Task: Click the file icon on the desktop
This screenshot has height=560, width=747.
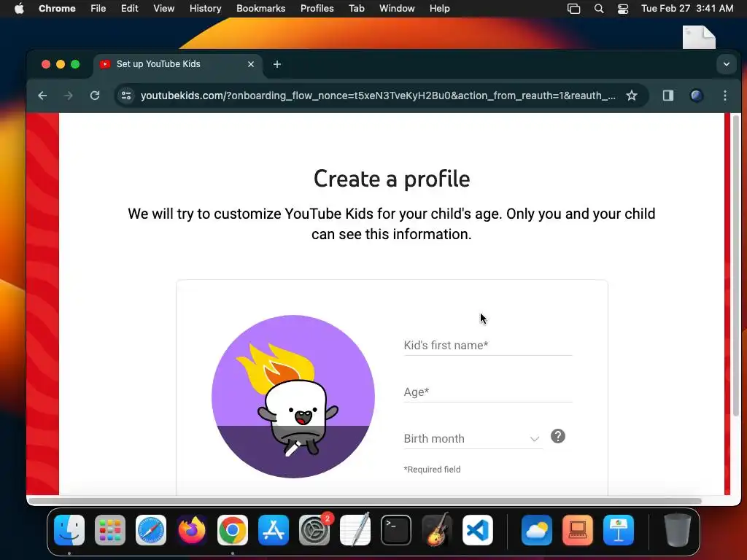Action: 699,37
